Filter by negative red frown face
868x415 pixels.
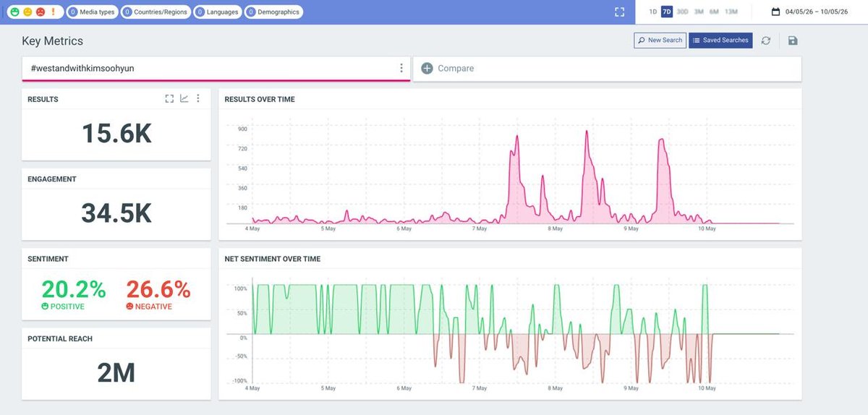coord(40,12)
